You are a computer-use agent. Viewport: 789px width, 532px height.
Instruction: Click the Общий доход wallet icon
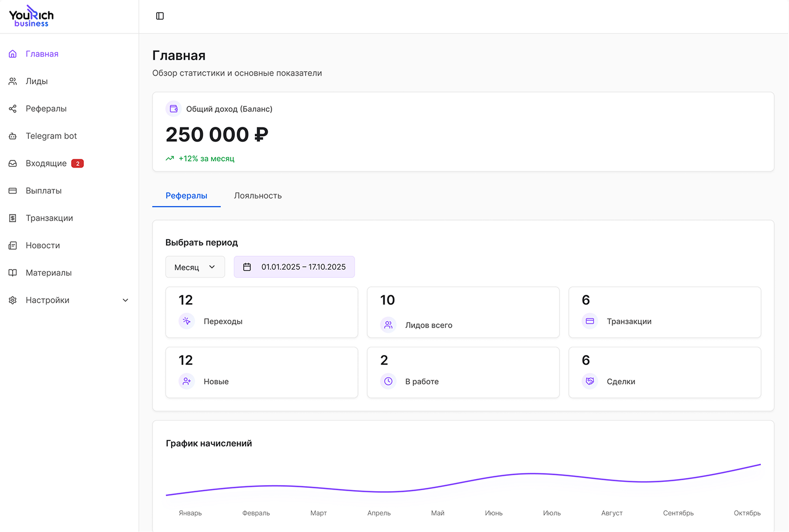pyautogui.click(x=174, y=109)
